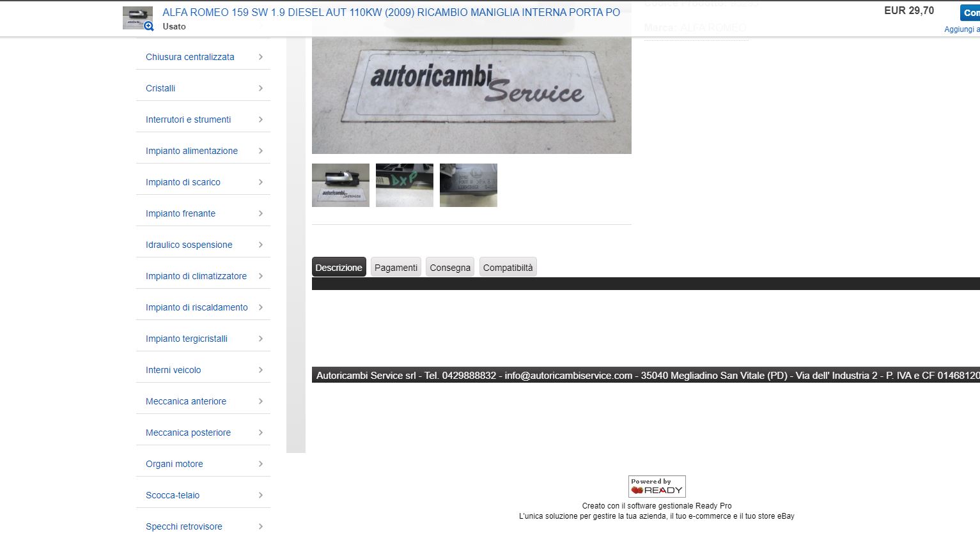Click the Alfa Romeo 159 listing title link
The image size is (980, 536).
coord(391,12)
